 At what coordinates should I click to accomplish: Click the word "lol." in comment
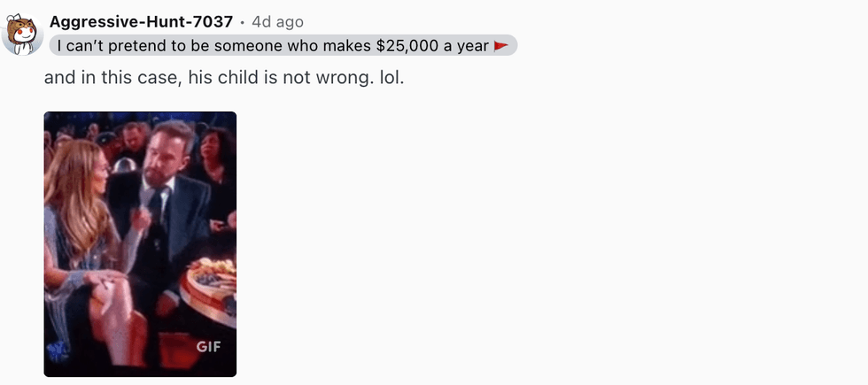pos(391,78)
